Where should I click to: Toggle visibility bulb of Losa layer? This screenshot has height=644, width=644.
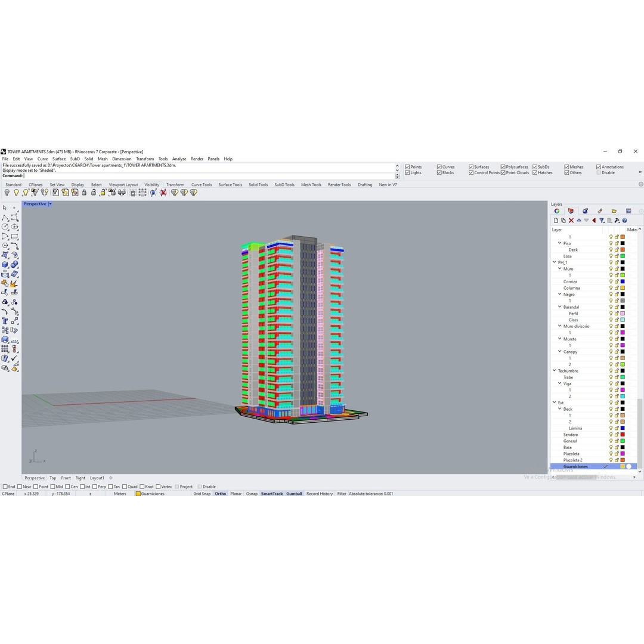611,256
